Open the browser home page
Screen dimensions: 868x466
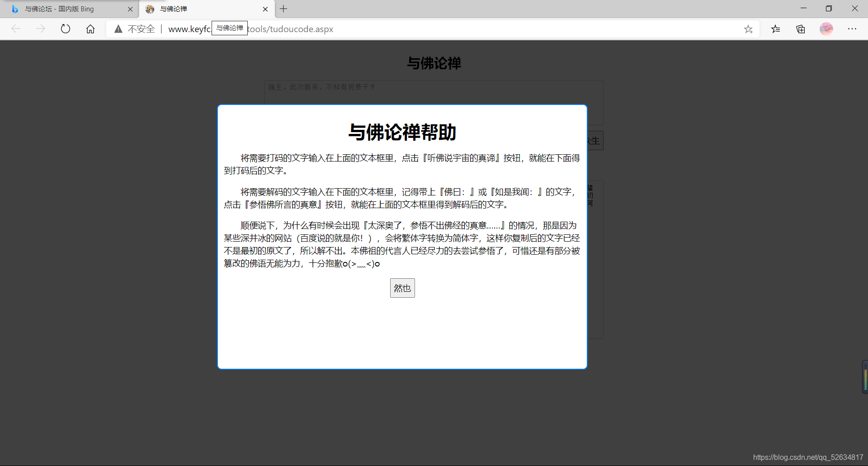point(90,29)
